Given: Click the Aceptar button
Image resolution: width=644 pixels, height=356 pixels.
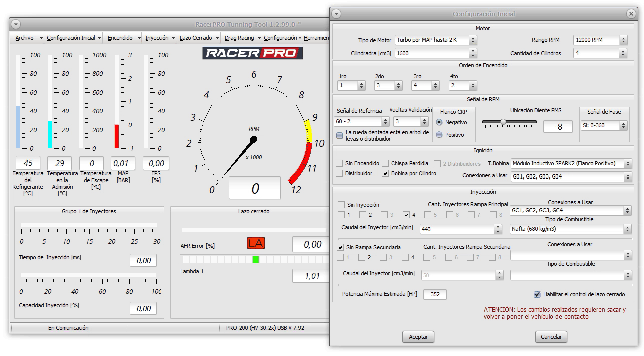Looking at the screenshot, I should point(418,337).
